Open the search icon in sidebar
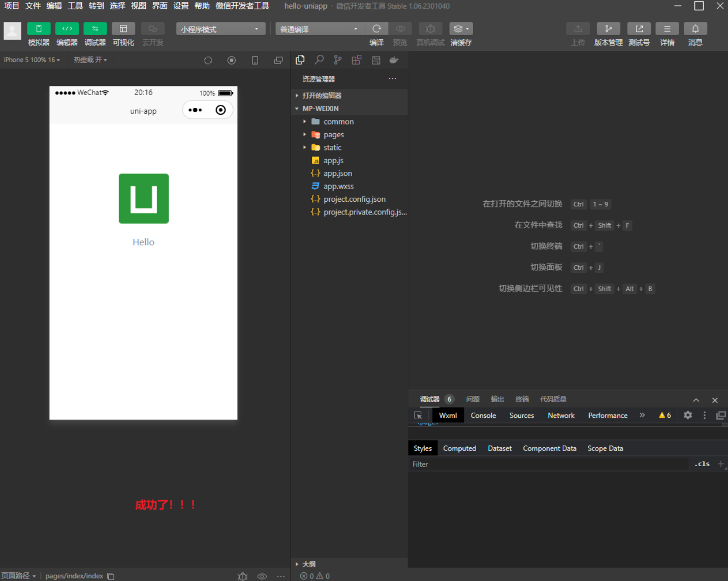The height and width of the screenshot is (581, 728). (319, 60)
